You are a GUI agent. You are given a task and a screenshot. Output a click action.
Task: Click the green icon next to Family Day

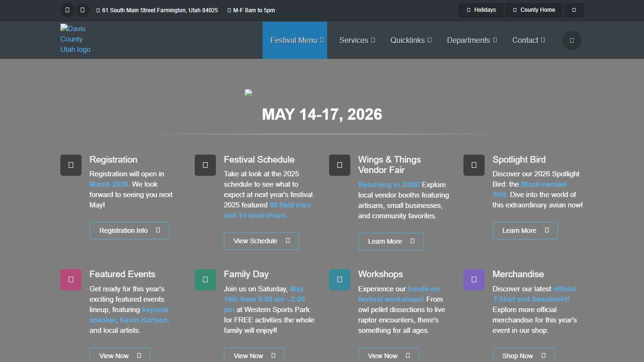pyautogui.click(x=205, y=280)
